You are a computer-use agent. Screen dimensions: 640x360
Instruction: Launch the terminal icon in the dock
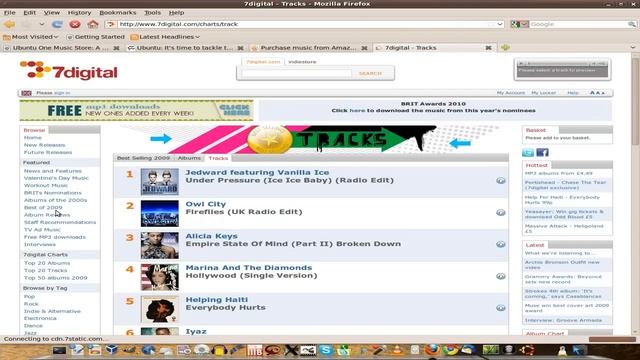pyautogui.click(x=59, y=350)
